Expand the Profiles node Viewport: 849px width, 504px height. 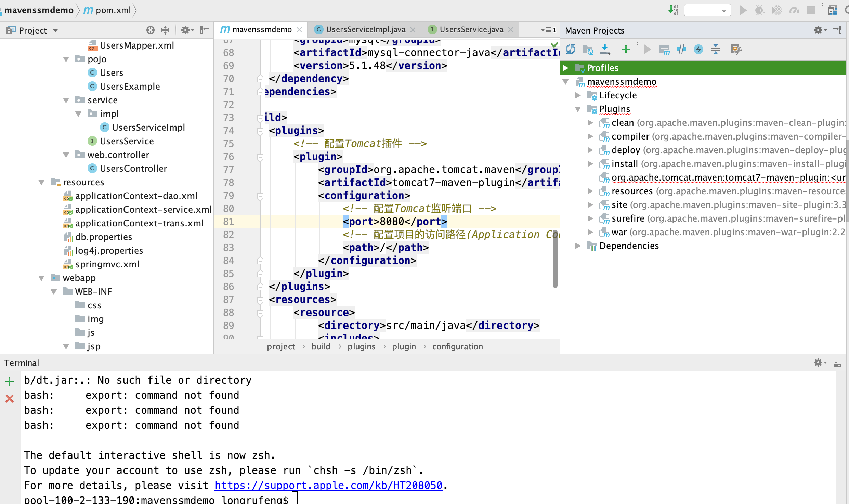(566, 68)
